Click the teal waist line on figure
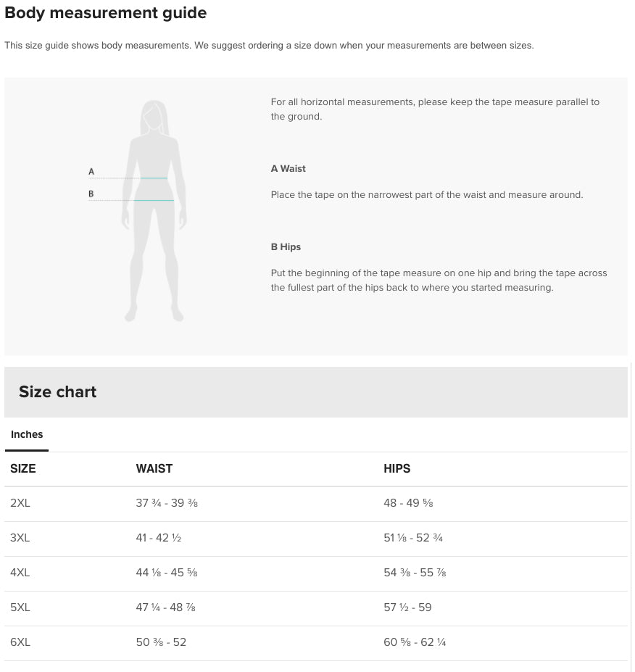Image resolution: width=635 pixels, height=672 pixels. 154,178
